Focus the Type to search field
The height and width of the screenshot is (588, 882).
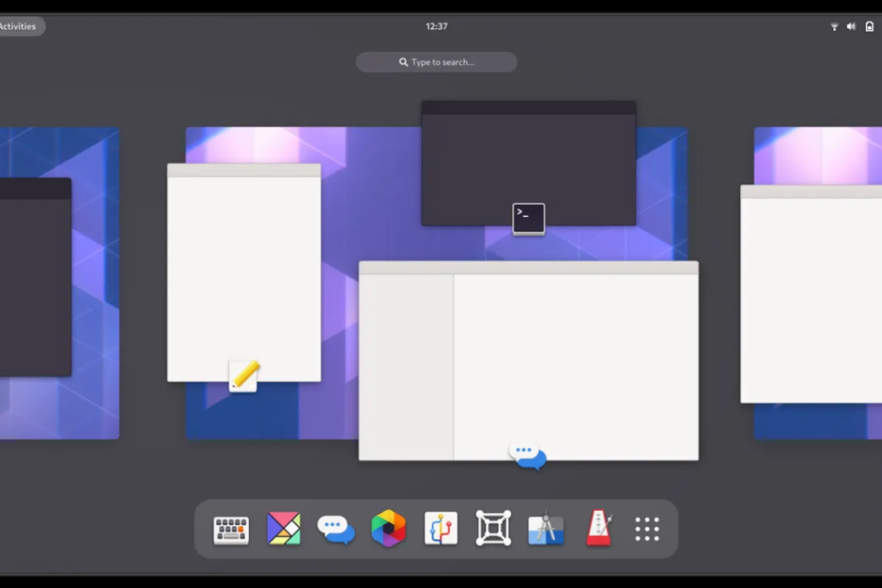point(437,62)
